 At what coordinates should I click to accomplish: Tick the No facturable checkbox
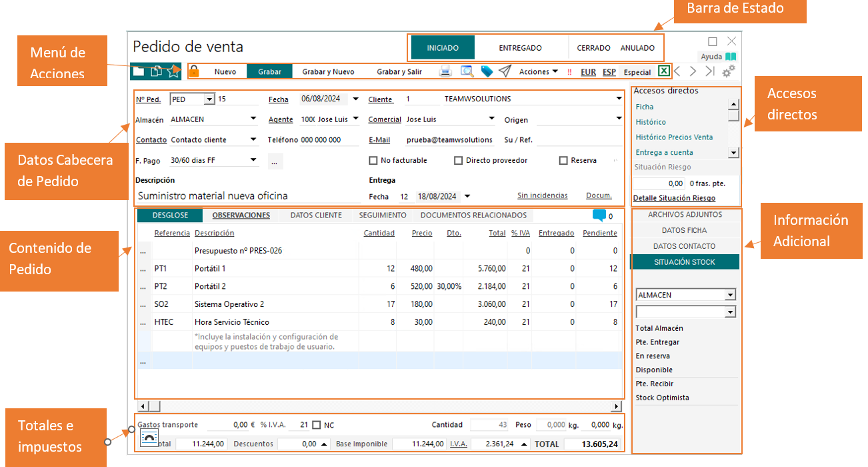pos(373,161)
